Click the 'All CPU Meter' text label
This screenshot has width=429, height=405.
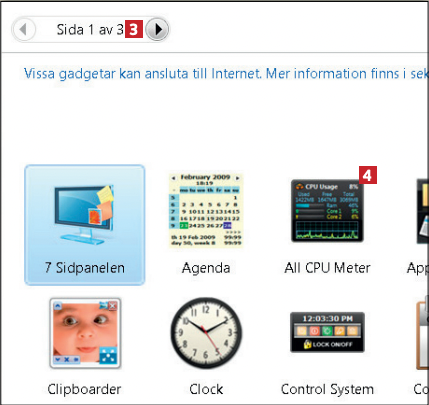pos(327,268)
